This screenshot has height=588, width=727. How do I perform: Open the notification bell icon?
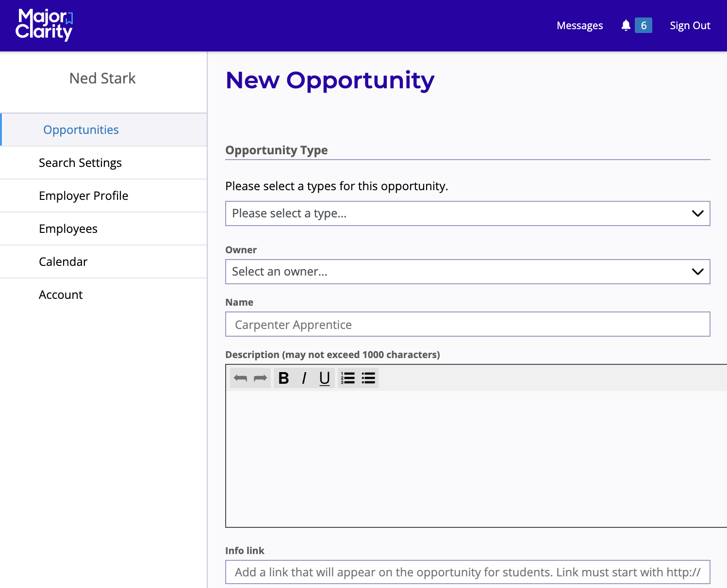click(x=626, y=25)
